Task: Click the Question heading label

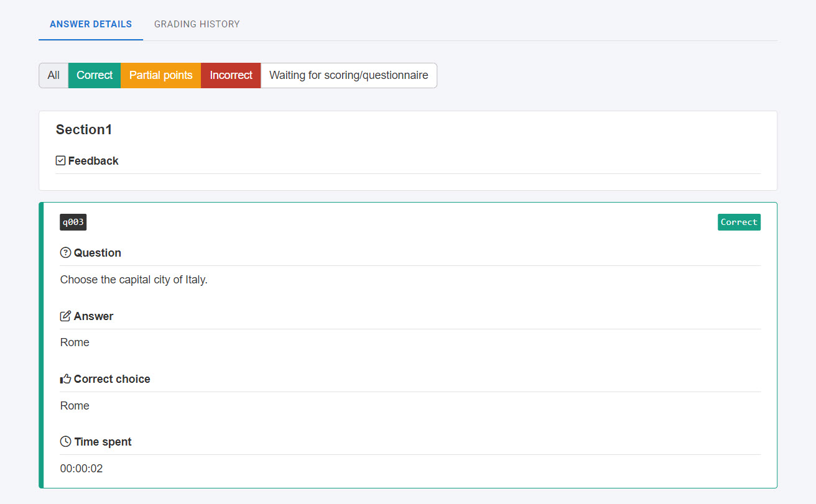Action: pos(98,253)
